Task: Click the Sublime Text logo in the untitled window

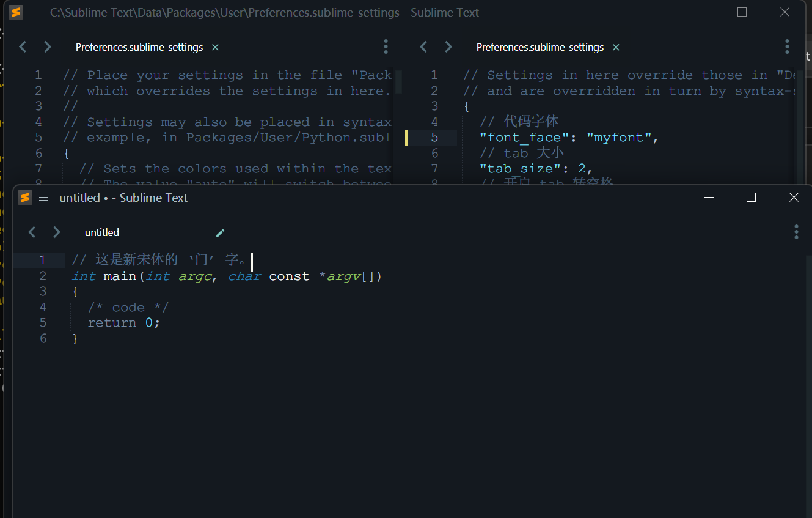Action: click(x=24, y=198)
